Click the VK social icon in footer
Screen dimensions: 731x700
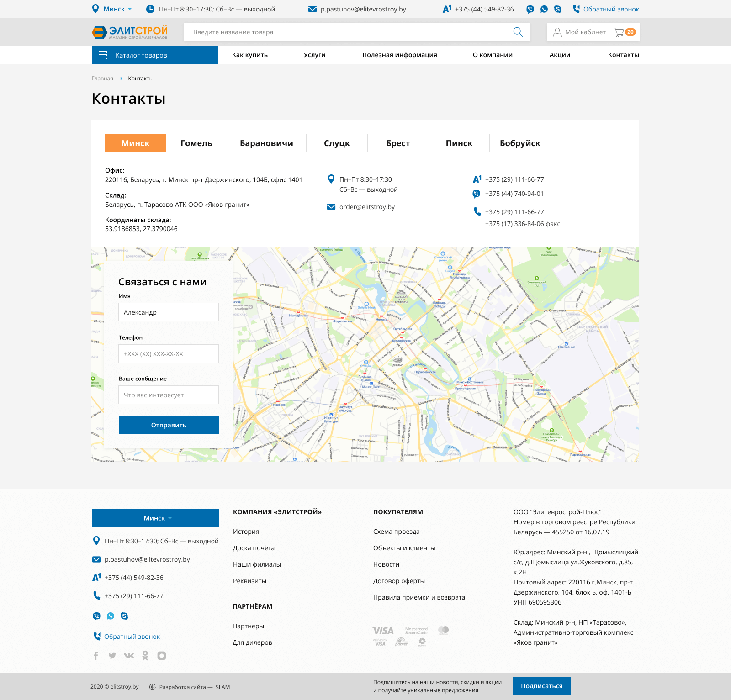click(129, 656)
